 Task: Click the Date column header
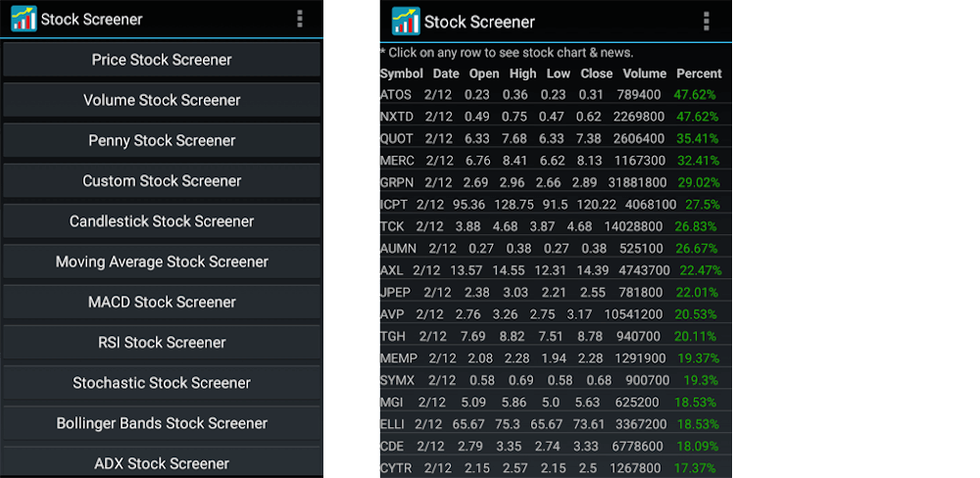[446, 73]
